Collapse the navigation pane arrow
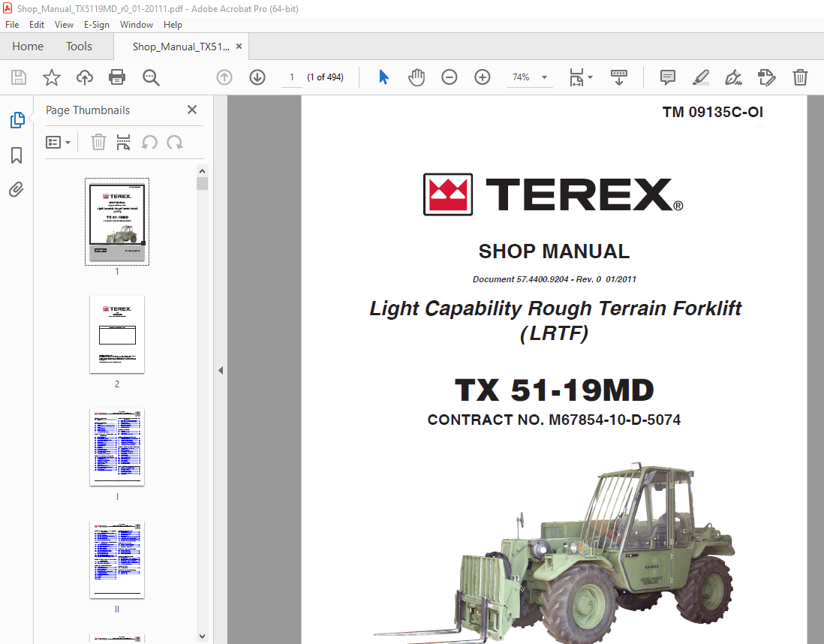 coord(221,370)
